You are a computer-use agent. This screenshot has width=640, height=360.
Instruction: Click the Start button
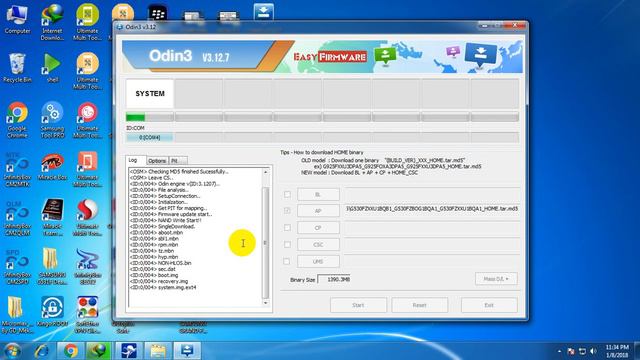coord(358,305)
